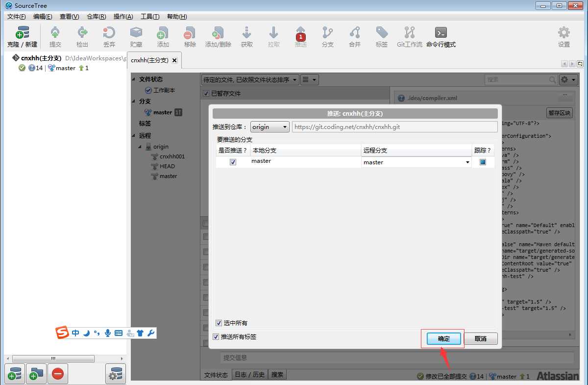Collapse the Branches (分支) sidebar section
This screenshot has height=385, width=588.
click(x=134, y=102)
